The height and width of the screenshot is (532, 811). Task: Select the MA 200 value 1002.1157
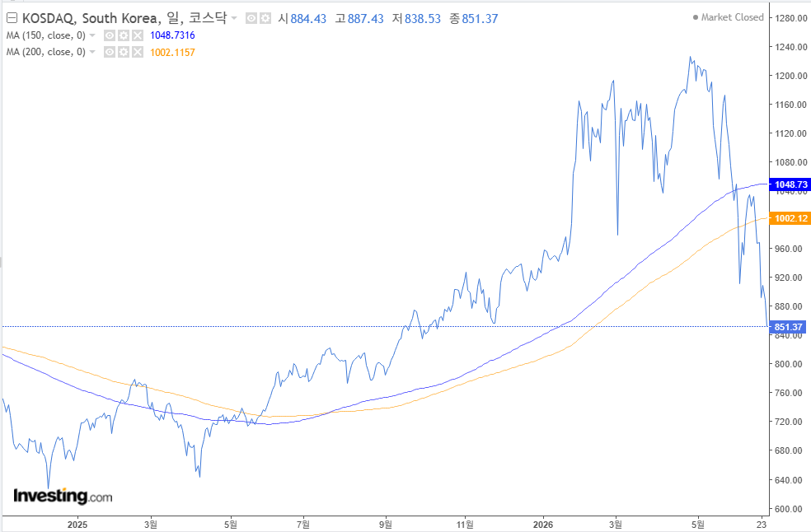coord(172,52)
